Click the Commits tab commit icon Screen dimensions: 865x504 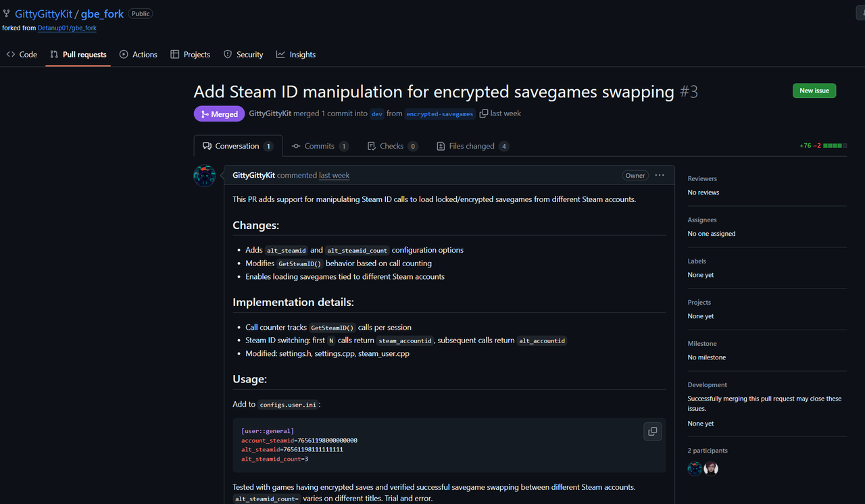pyautogui.click(x=296, y=146)
